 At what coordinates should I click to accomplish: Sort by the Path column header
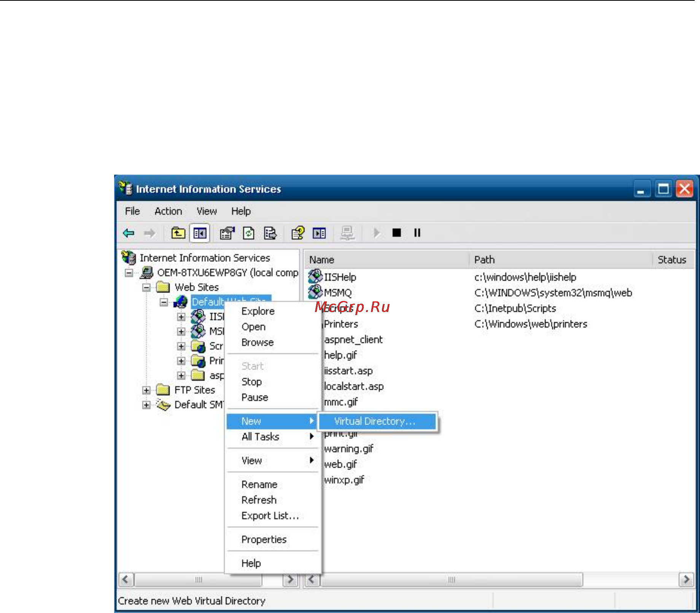click(561, 260)
